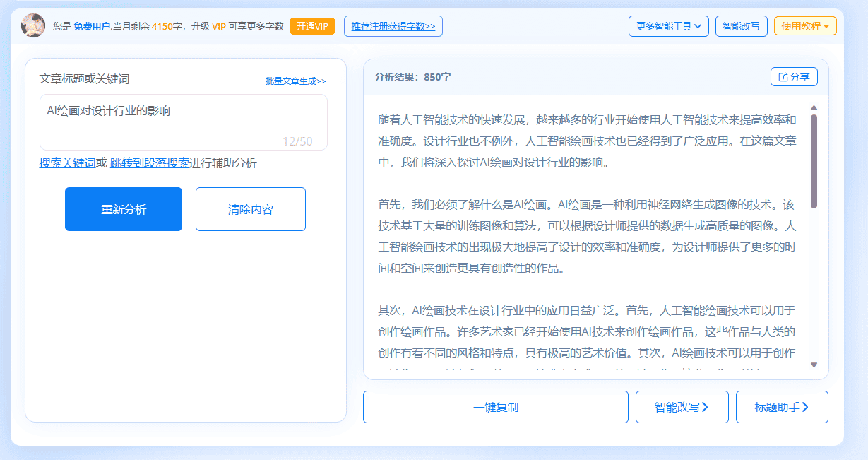The height and width of the screenshot is (460, 868).
Task: Click the 重新分析 button
Action: tap(124, 209)
